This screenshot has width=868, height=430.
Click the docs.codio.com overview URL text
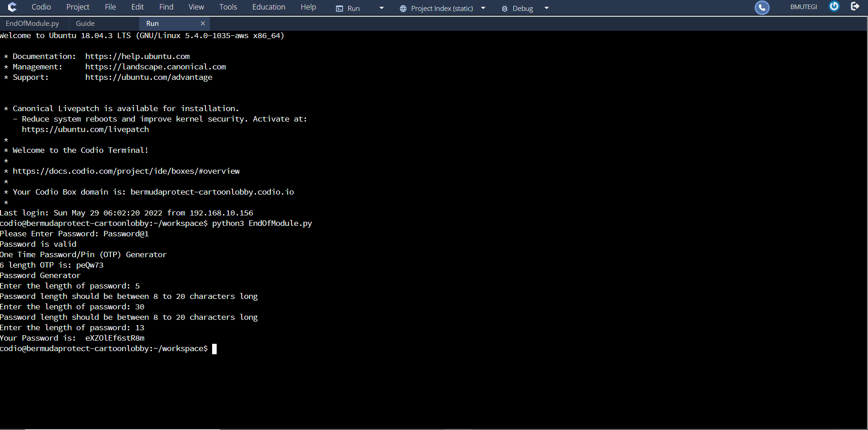coord(126,171)
